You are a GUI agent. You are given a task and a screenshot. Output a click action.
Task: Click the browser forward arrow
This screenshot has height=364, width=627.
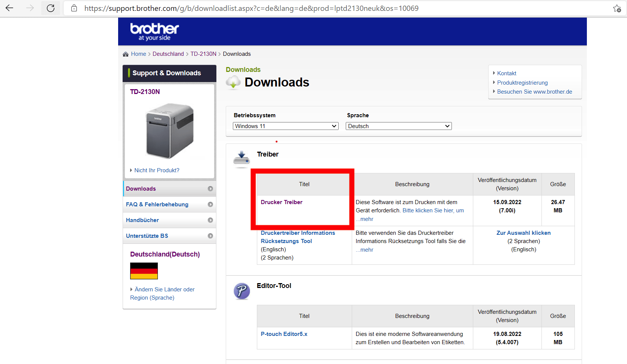click(30, 8)
